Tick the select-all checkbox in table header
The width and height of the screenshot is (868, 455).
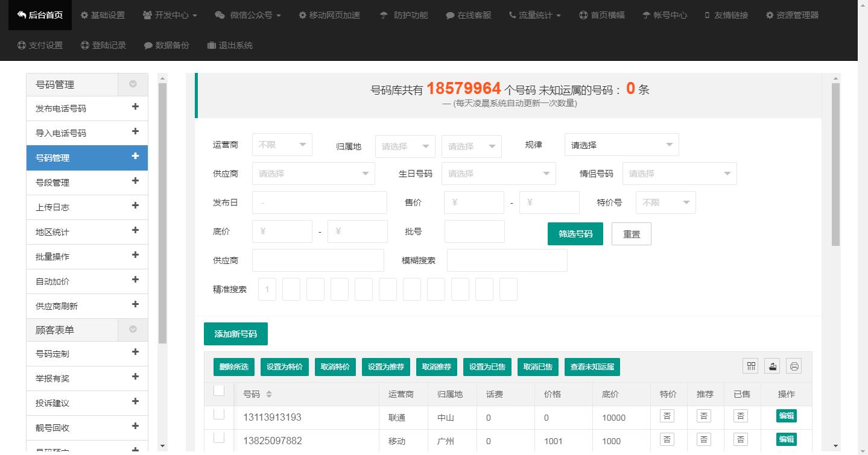(x=219, y=391)
